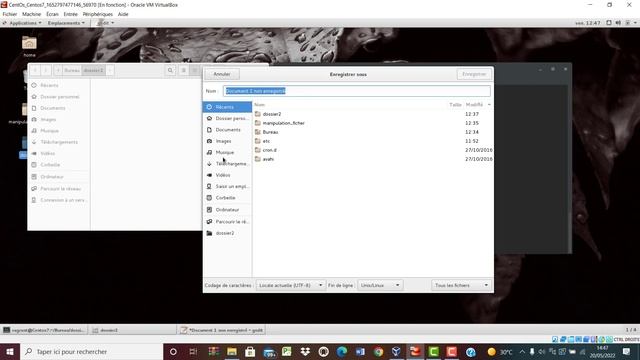
Task: Open Vidéos in the save dialog sidebar
Action: point(227,175)
